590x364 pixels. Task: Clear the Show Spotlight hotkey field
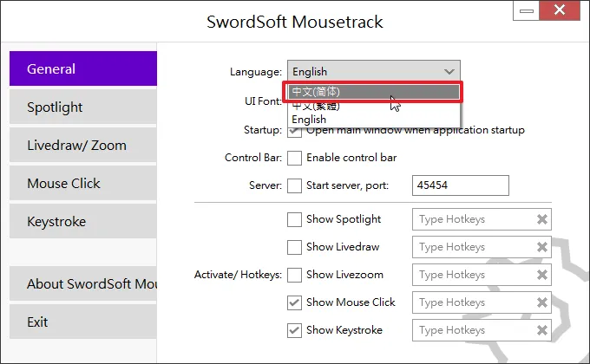click(542, 219)
